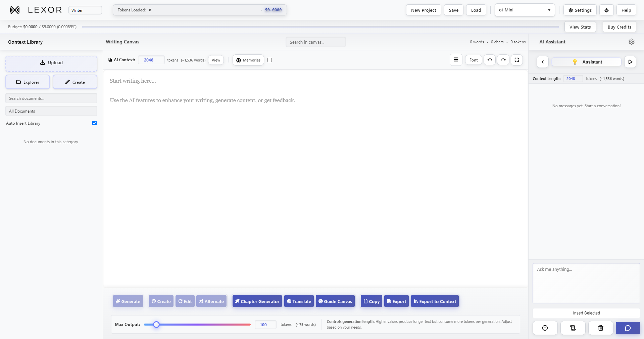Open the All Documents category selector
This screenshot has height=339, width=644.
coord(51,111)
